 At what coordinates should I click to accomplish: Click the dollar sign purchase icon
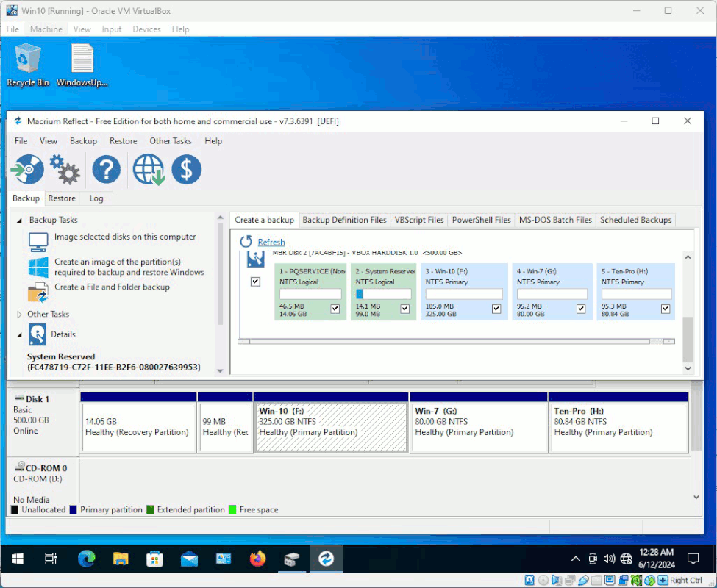(x=187, y=170)
